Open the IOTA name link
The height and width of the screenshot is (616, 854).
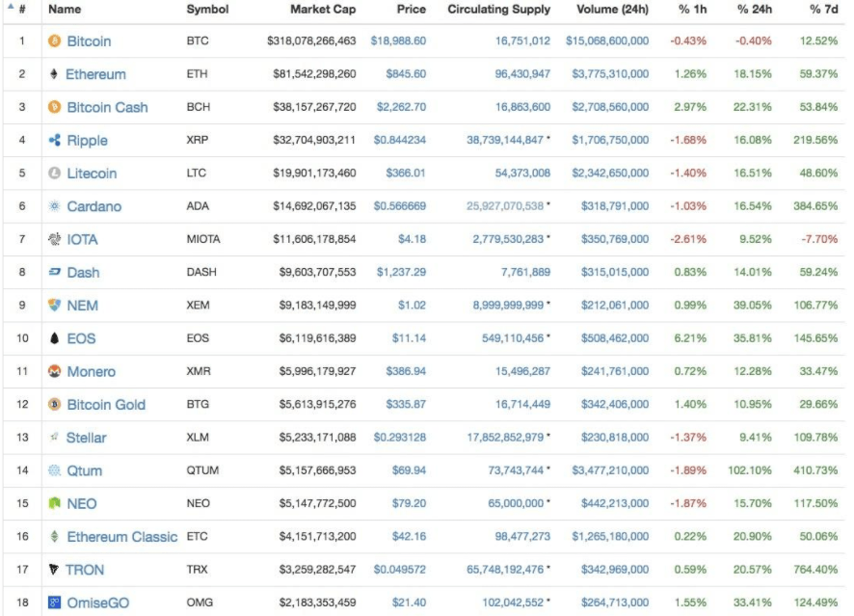pos(82,240)
